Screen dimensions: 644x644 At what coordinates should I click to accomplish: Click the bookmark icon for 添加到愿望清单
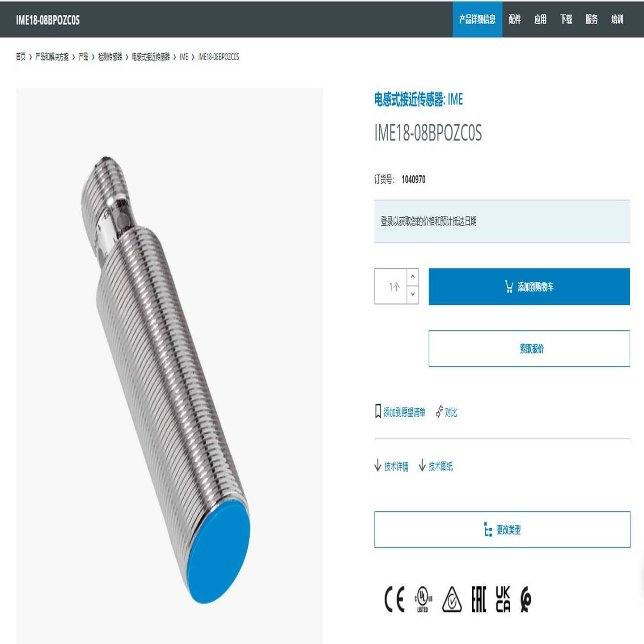pos(378,411)
